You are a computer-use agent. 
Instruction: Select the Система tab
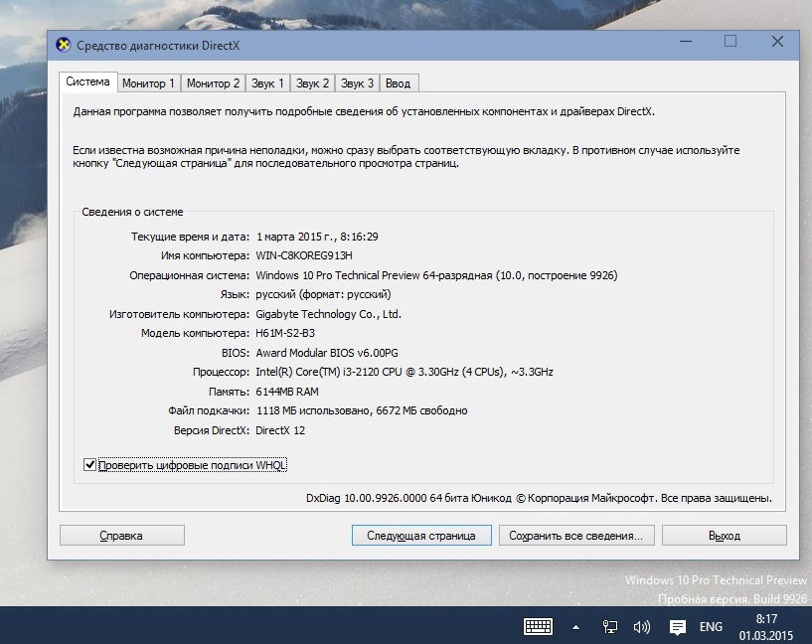[x=88, y=81]
